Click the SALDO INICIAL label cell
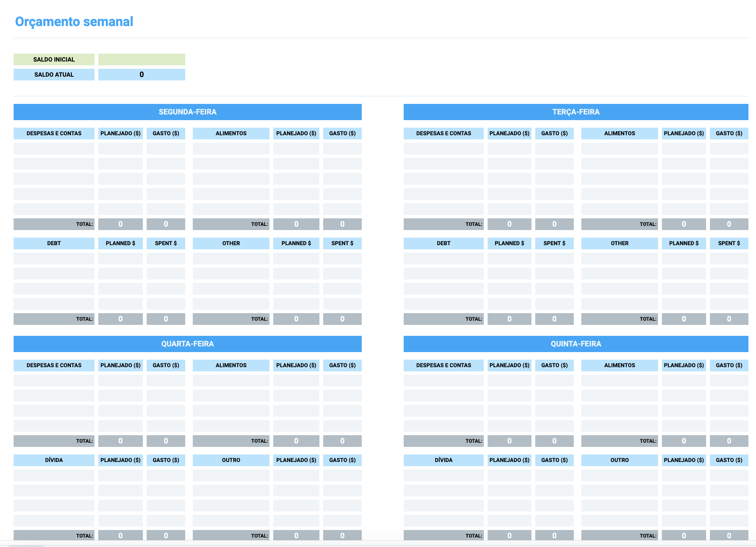The height and width of the screenshot is (547, 756). 54,59
